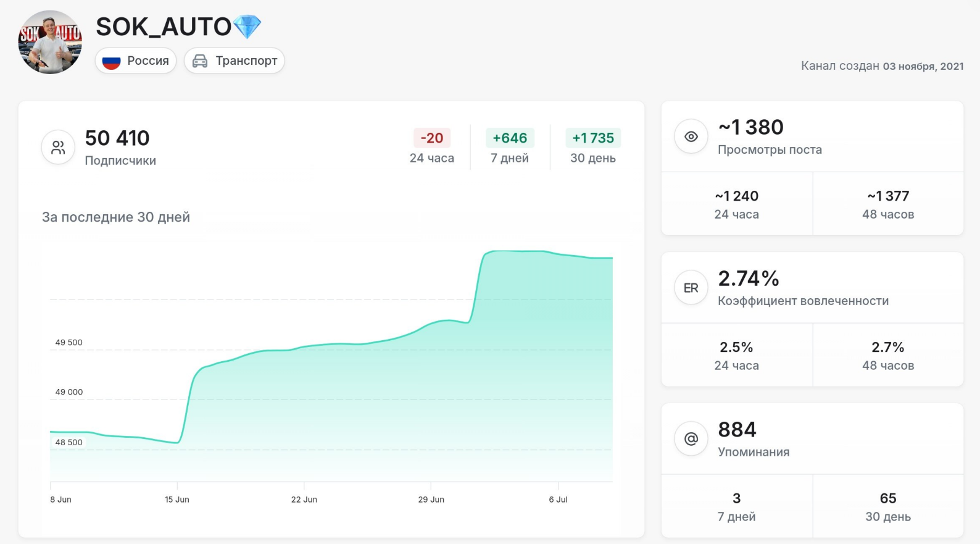This screenshot has height=544, width=980.
Task: Select the -20 24 часа subscriber change
Action: [432, 147]
